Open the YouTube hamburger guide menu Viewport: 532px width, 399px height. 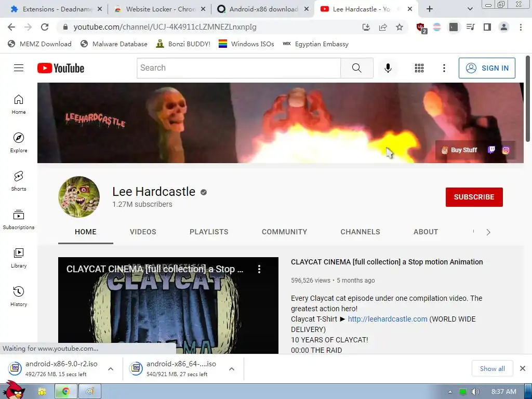(19, 68)
